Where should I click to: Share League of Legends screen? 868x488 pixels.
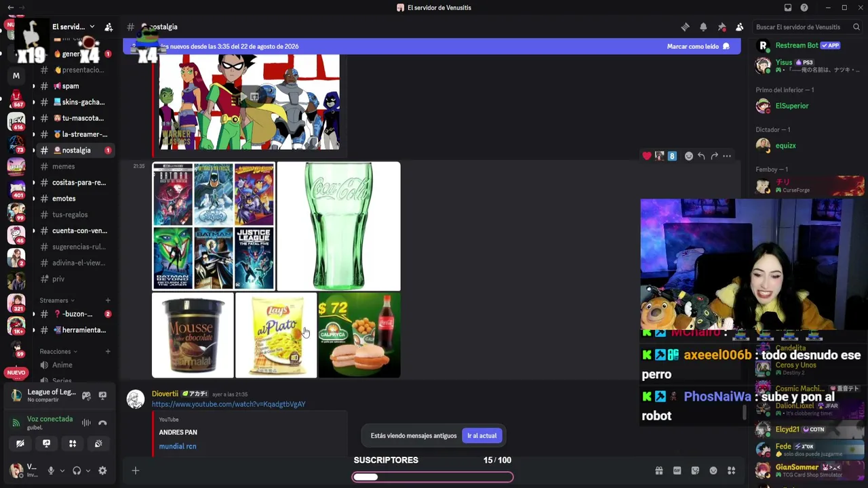tap(102, 395)
